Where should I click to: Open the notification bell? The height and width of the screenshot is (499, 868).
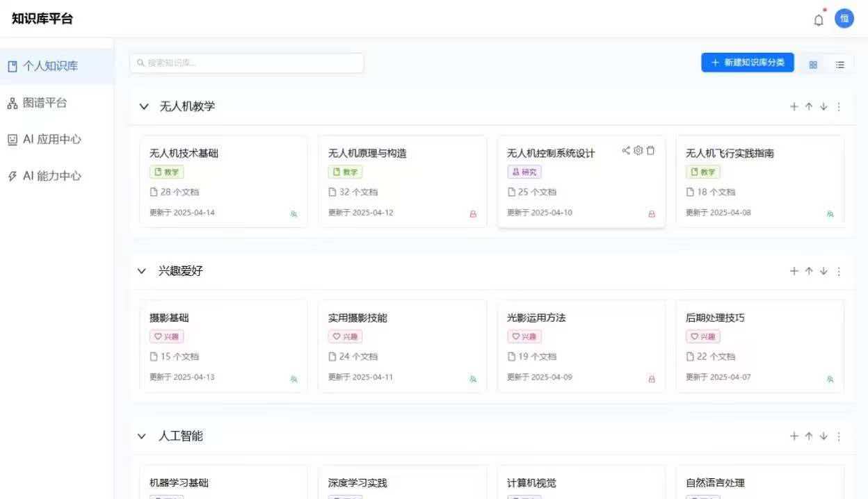(819, 20)
